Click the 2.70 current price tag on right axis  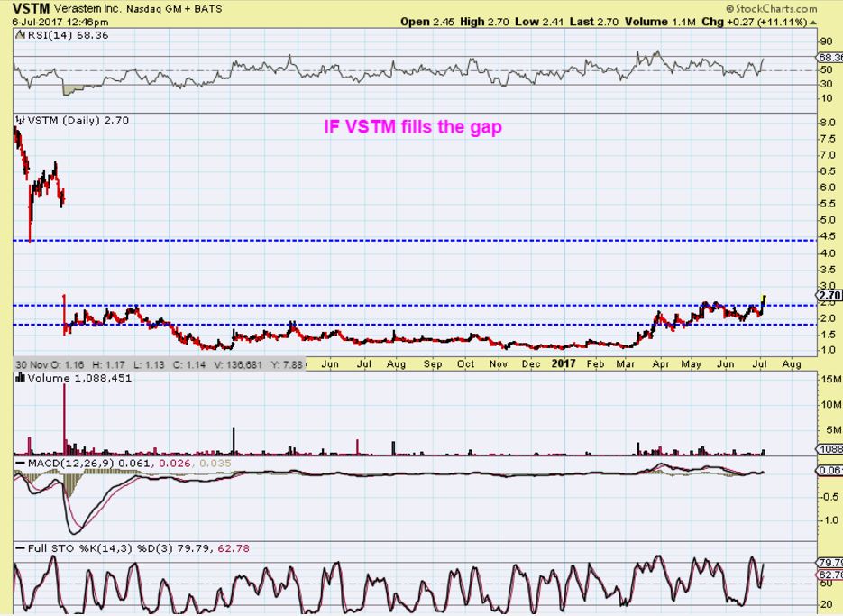(829, 295)
